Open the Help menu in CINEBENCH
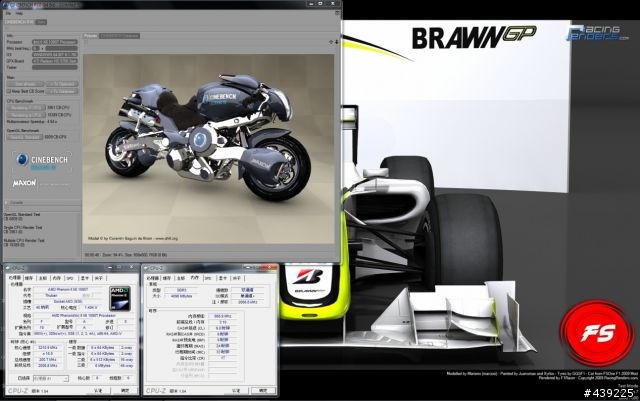The height and width of the screenshot is (401, 640). coord(19,13)
